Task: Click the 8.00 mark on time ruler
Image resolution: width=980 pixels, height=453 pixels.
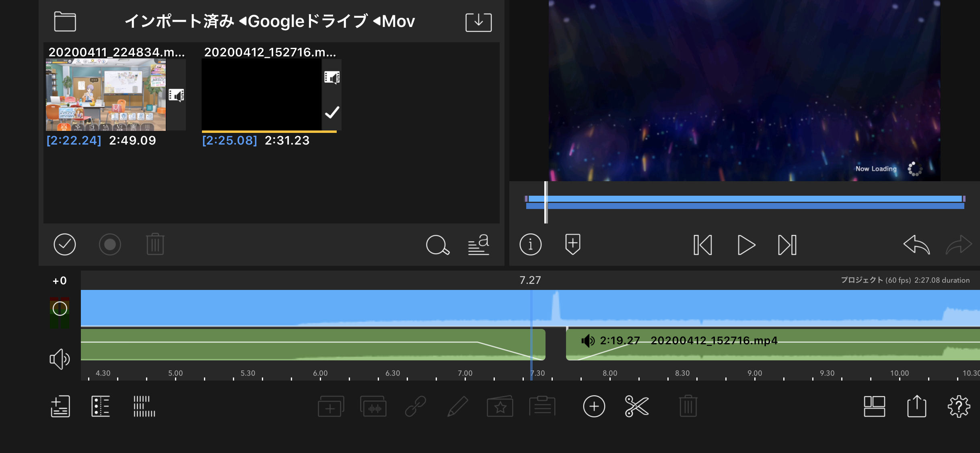Action: pyautogui.click(x=610, y=373)
